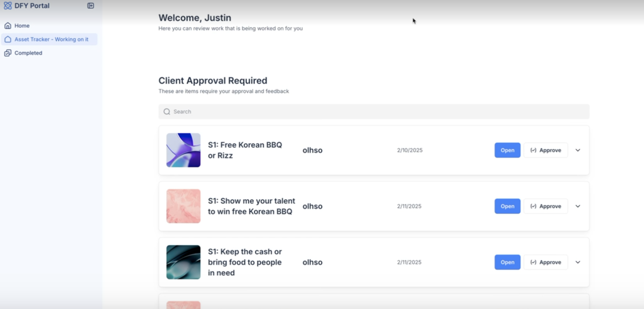Click the pink thumbnail for Show me your talent
The image size is (644, 309).
click(183, 206)
